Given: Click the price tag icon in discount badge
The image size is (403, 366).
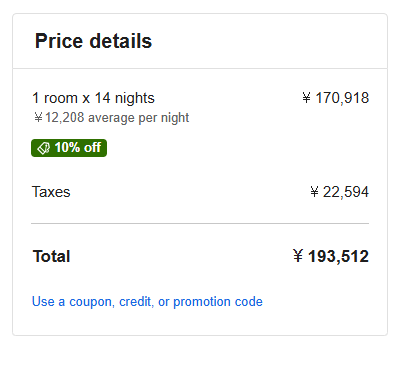Looking at the screenshot, I should tap(43, 148).
